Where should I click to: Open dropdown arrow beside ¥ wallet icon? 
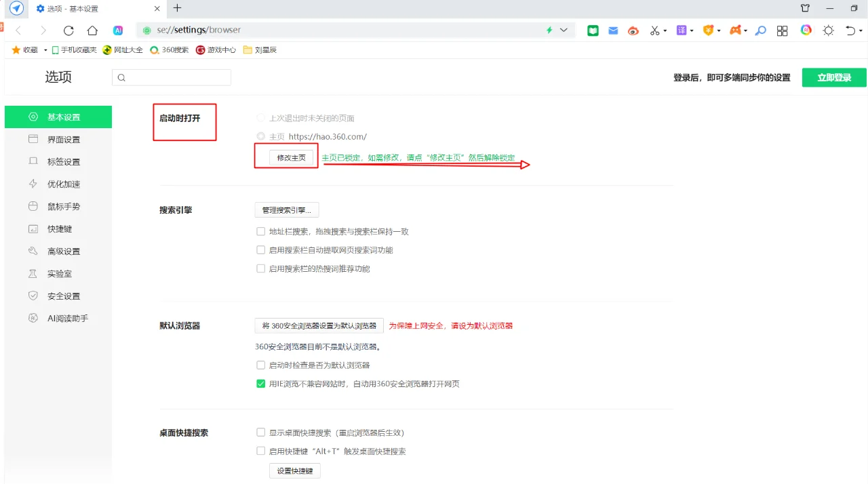pyautogui.click(x=719, y=31)
